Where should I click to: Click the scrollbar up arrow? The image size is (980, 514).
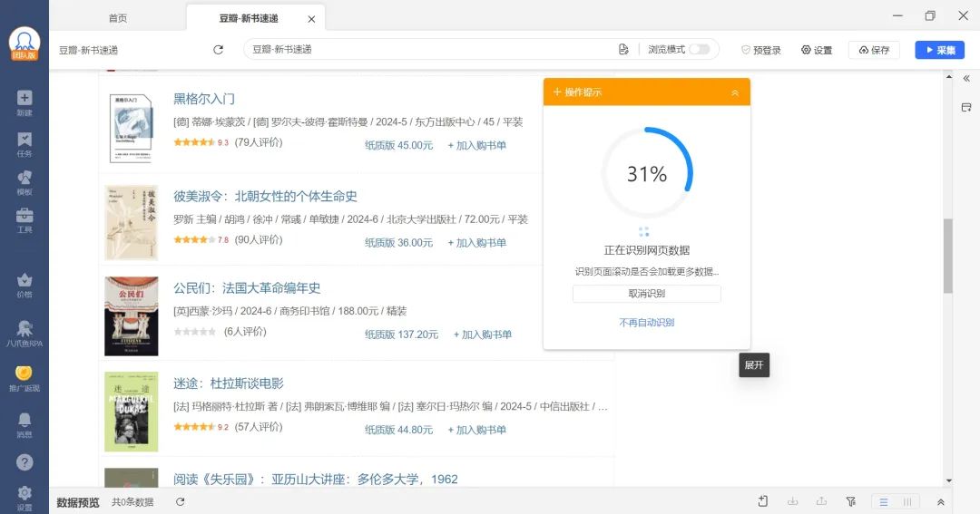949,77
